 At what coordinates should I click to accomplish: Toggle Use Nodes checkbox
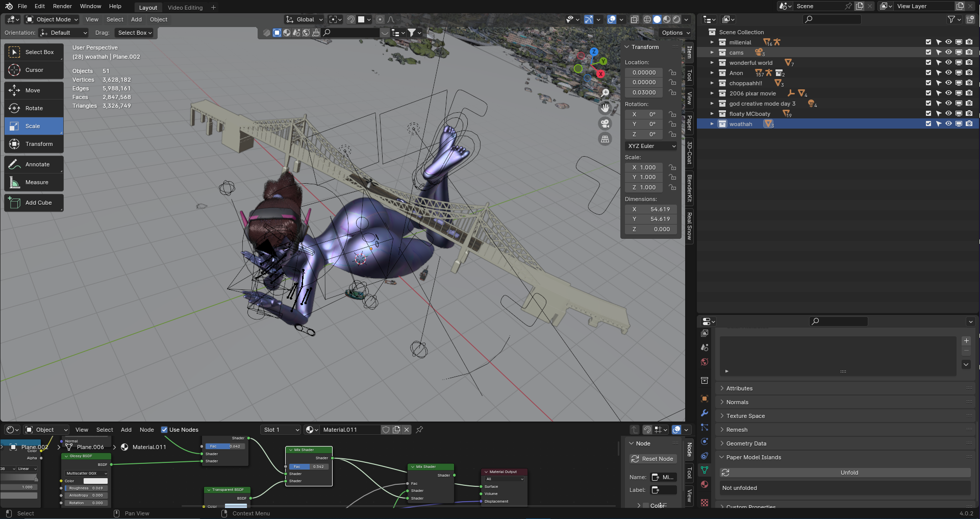point(164,430)
